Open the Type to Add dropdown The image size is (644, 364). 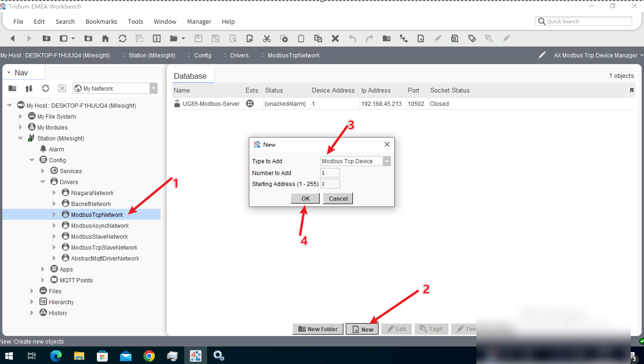[387, 161]
